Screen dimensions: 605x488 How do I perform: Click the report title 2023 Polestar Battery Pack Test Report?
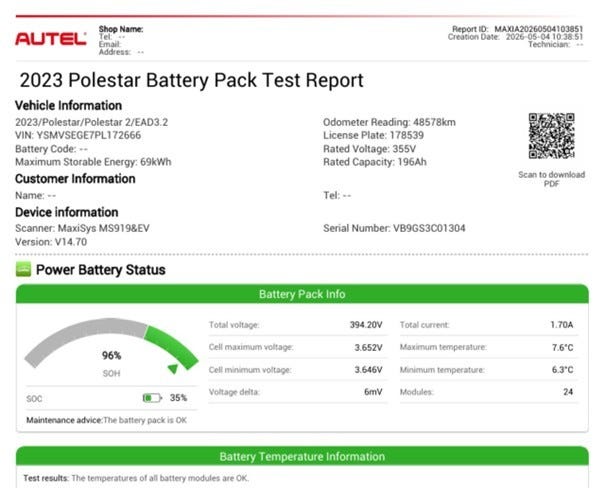click(x=191, y=80)
